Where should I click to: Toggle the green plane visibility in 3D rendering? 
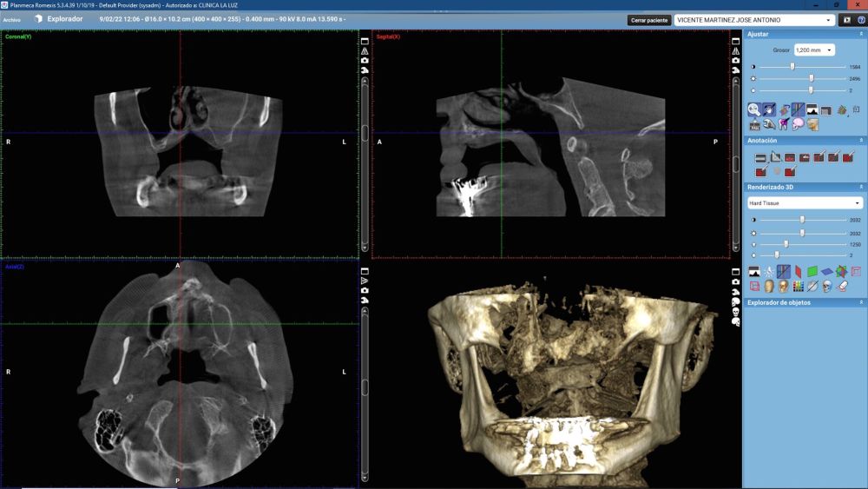point(812,271)
